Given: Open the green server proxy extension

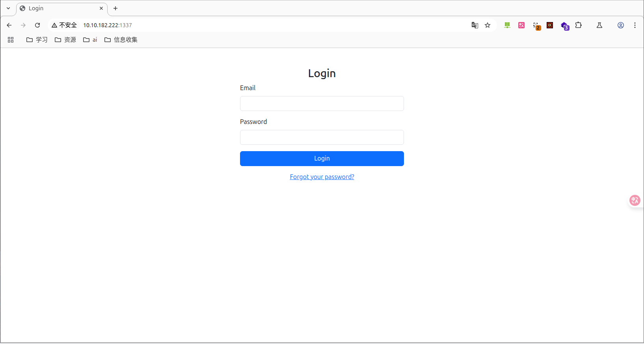Looking at the screenshot, I should tap(507, 25).
